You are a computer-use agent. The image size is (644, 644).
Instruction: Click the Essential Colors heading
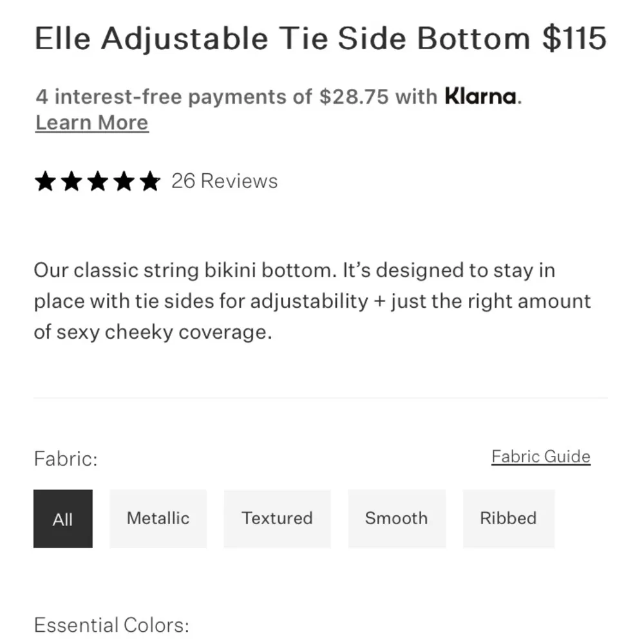(113, 624)
